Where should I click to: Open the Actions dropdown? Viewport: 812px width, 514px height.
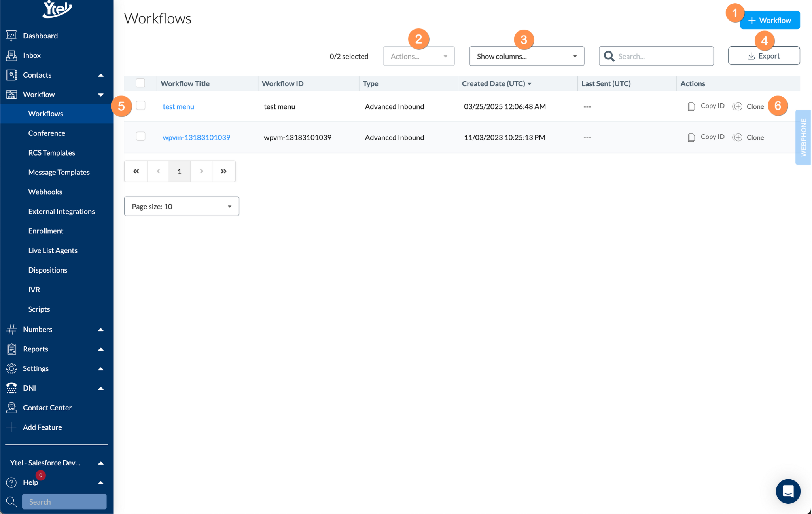[x=418, y=56]
